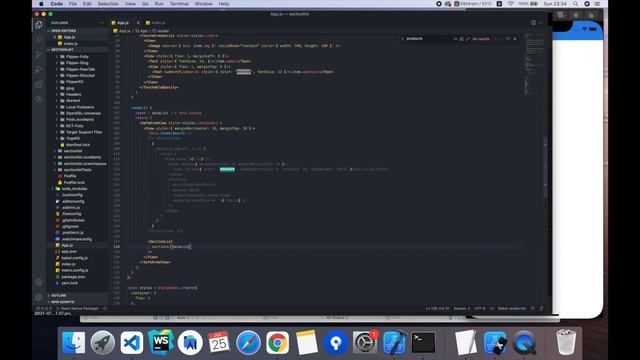Click the highlighted color swatch on line 112
The image size is (640, 360).
point(227,169)
